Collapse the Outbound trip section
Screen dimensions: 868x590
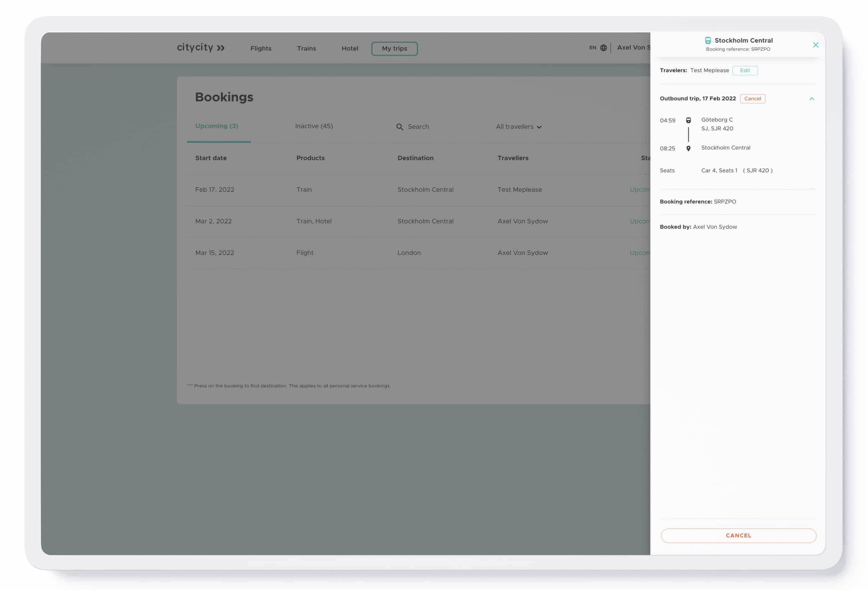point(812,99)
